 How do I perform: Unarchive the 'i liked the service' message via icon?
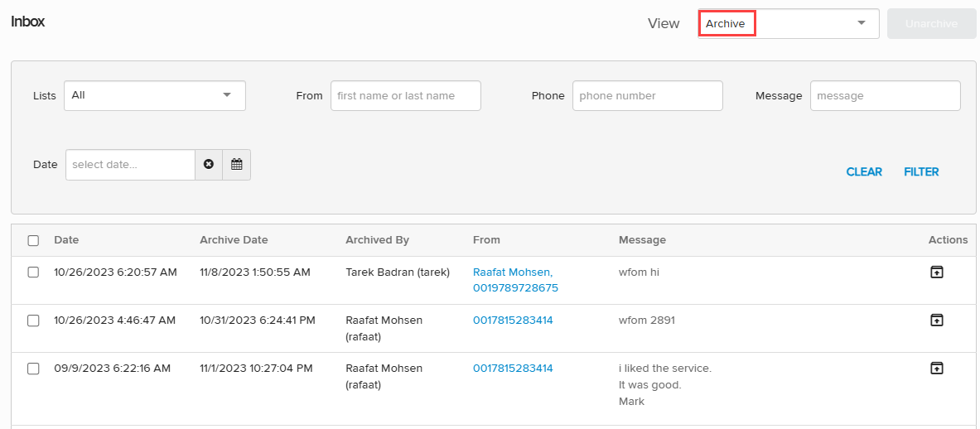(936, 369)
